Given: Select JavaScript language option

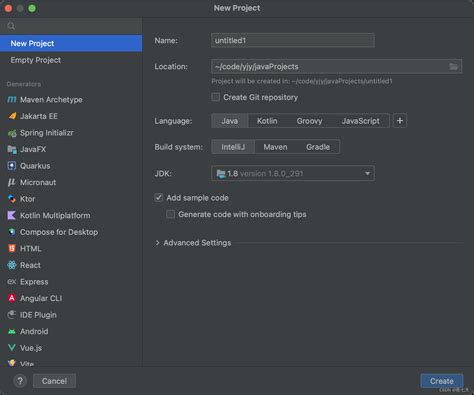Looking at the screenshot, I should point(360,121).
